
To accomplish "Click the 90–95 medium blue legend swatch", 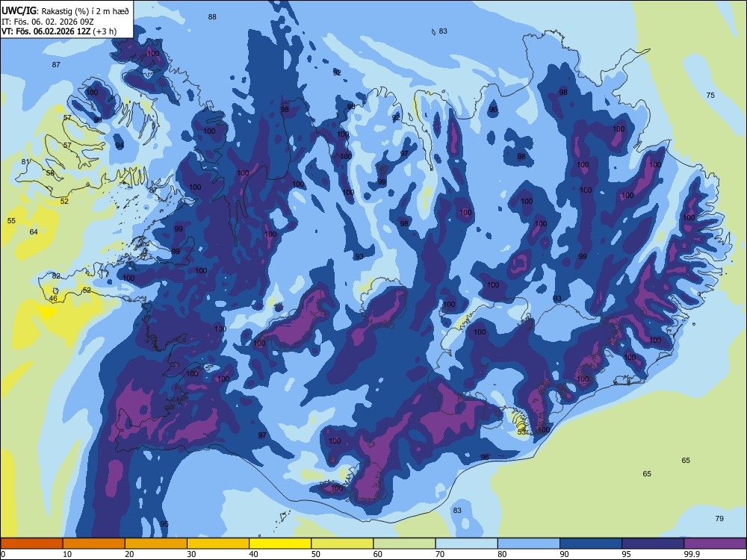I will click(x=591, y=544).
